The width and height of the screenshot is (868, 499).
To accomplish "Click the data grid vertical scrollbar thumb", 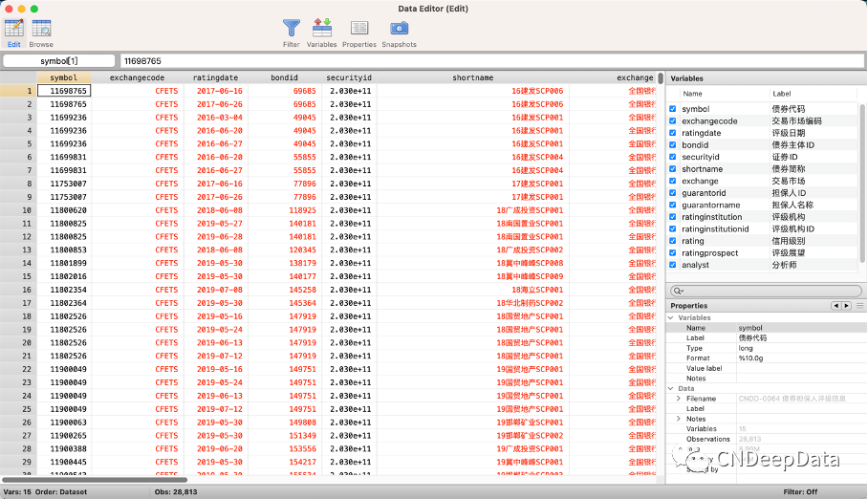I will click(x=661, y=78).
